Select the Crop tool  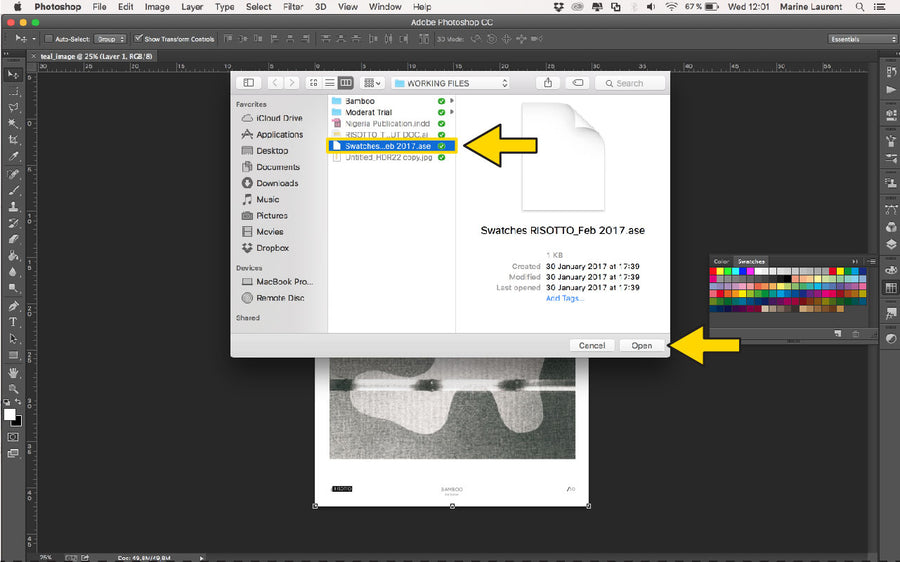(13, 140)
